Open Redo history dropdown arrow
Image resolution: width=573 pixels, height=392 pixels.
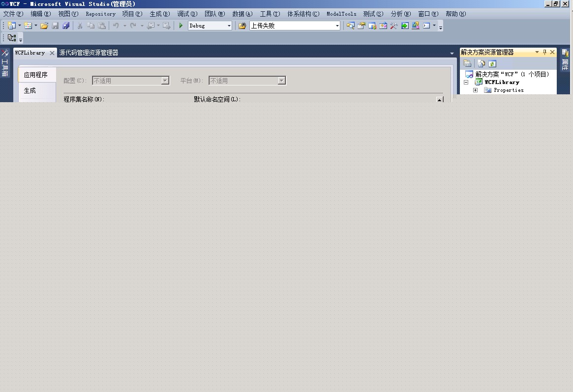(142, 26)
